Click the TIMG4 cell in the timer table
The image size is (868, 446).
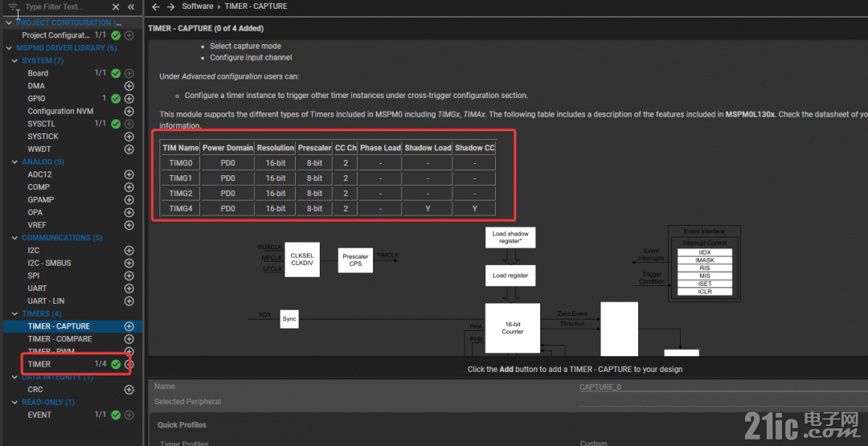click(x=181, y=209)
